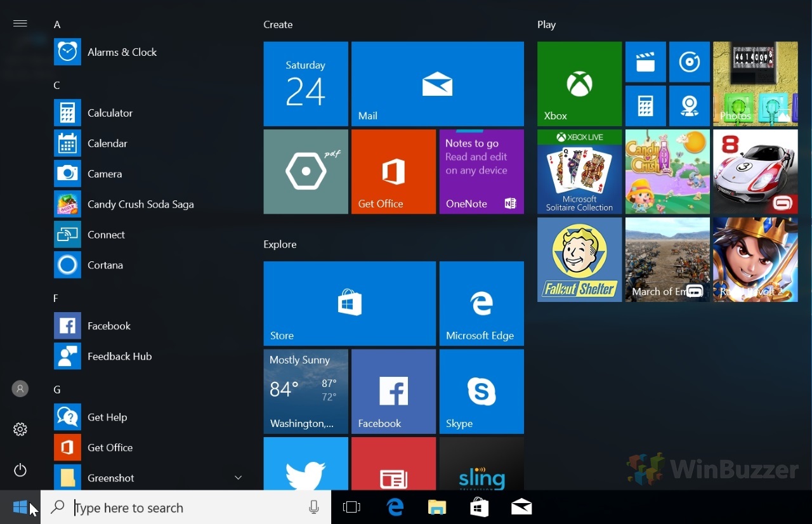Activate the microphone in search box
812x524 pixels.
[x=313, y=508]
